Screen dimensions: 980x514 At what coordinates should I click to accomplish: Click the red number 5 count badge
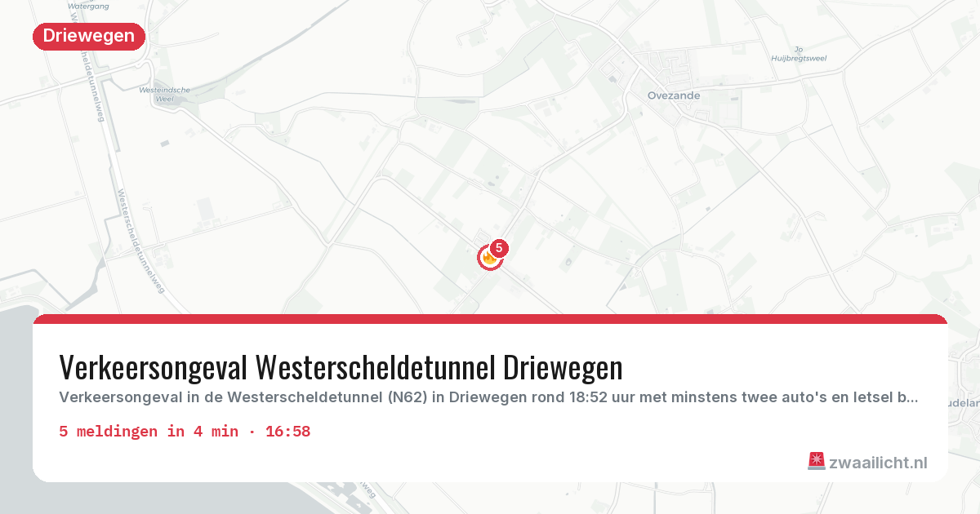click(498, 248)
